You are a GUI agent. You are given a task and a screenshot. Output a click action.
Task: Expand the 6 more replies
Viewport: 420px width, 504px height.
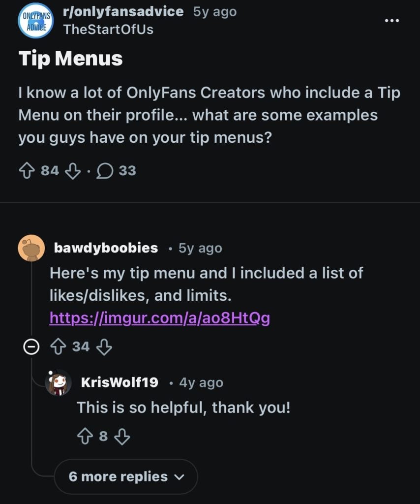[126, 476]
